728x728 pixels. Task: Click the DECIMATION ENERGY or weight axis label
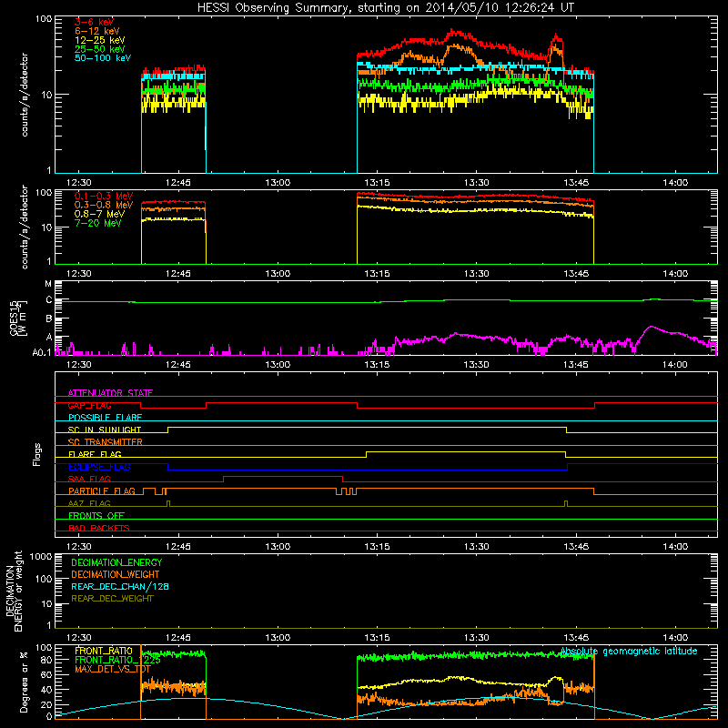(x=14, y=591)
